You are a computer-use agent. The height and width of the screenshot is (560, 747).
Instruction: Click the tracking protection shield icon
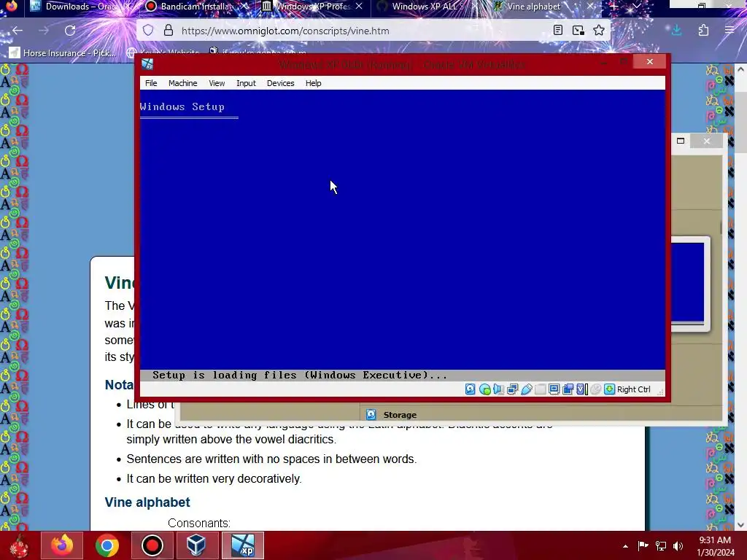click(x=148, y=31)
